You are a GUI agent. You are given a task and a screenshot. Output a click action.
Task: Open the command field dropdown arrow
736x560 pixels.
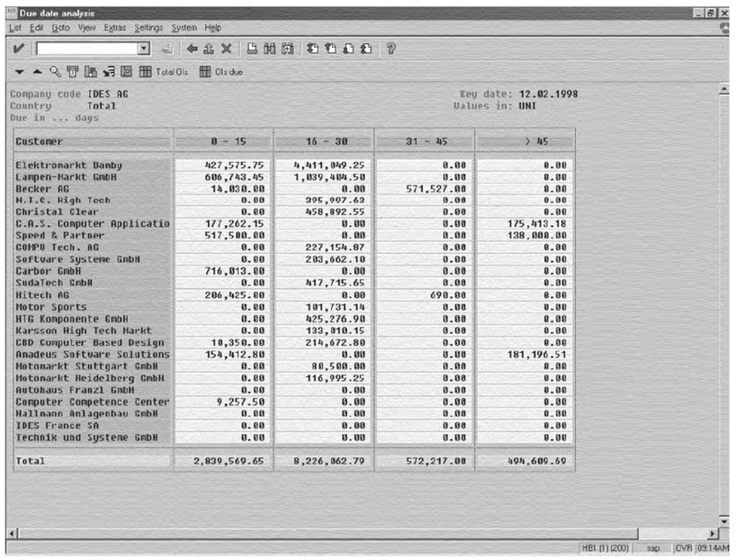point(144,49)
